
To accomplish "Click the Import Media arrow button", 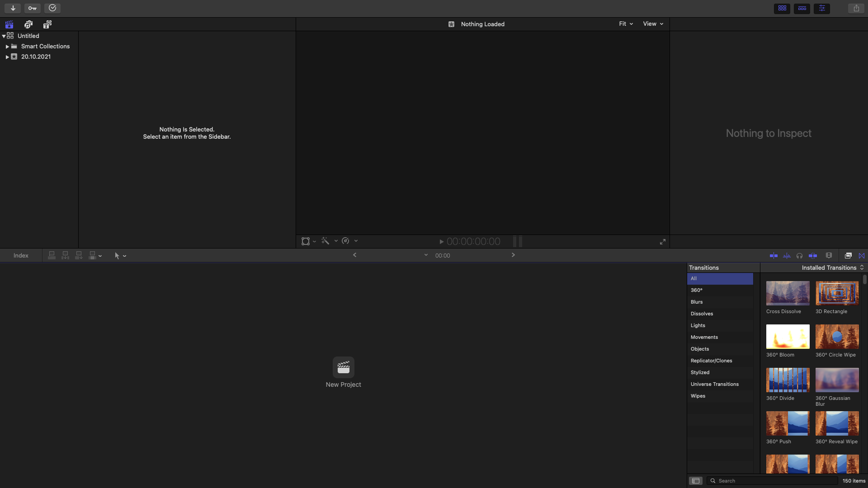I will [13, 8].
